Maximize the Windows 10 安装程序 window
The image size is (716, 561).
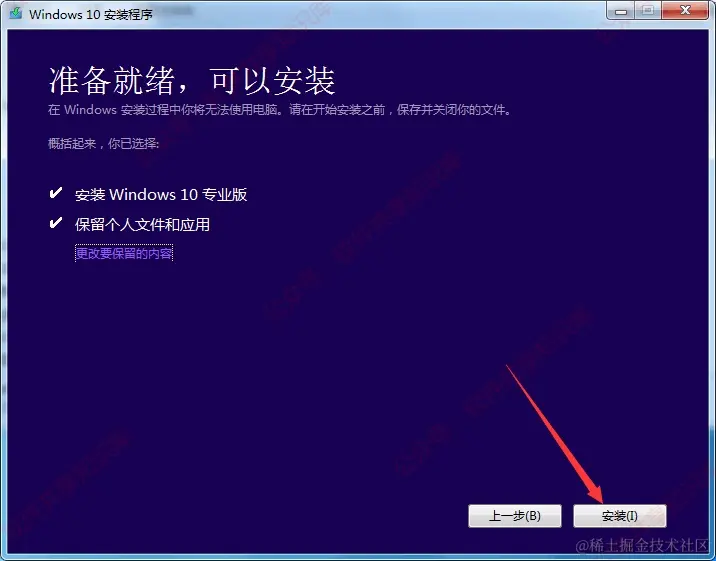coord(648,10)
